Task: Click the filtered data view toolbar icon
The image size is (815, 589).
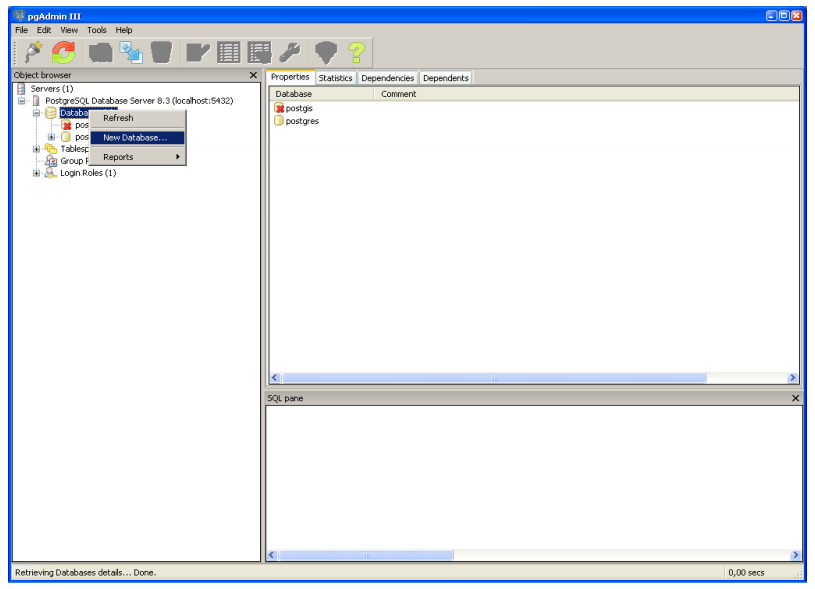Action: [x=259, y=53]
